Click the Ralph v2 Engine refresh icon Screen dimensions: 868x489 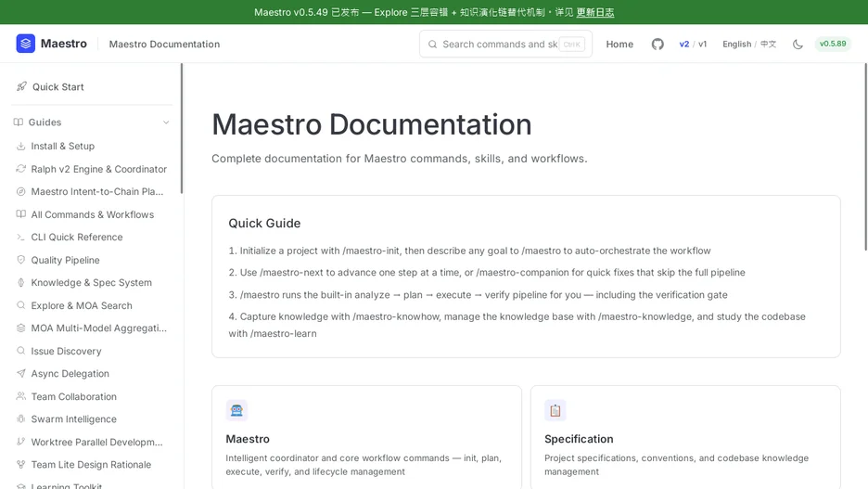(x=21, y=169)
